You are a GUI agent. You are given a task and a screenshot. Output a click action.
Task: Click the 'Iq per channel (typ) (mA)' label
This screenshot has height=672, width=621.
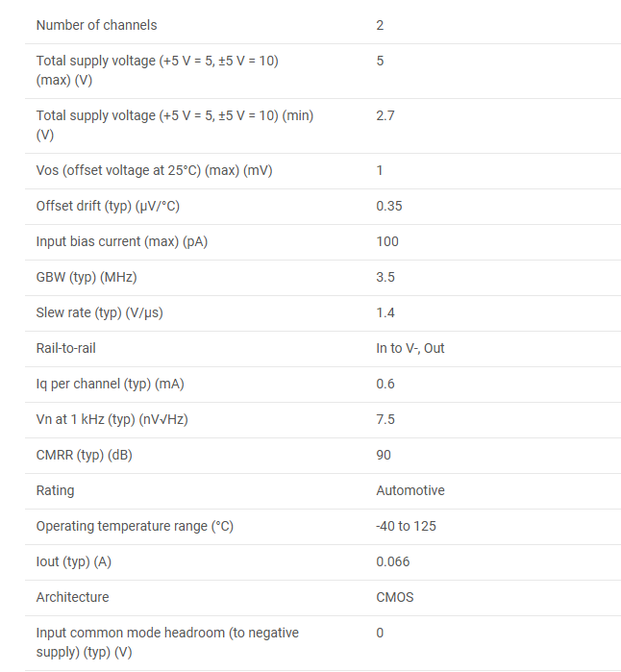(110, 384)
